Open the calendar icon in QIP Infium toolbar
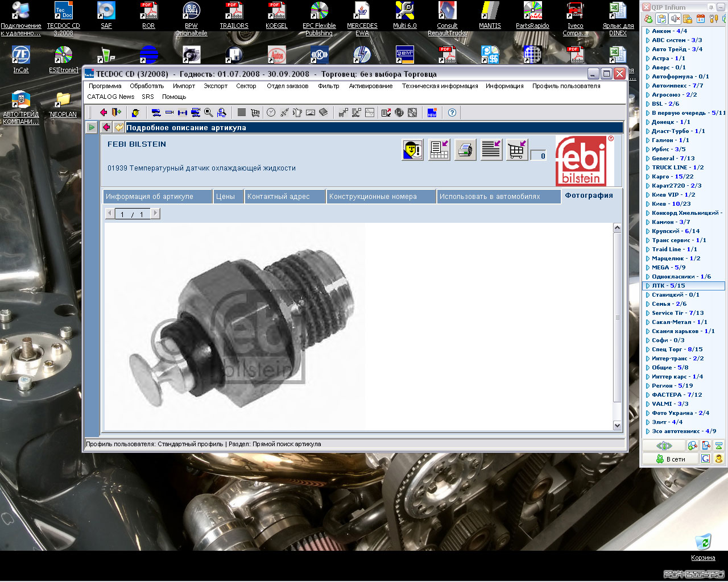The image size is (728, 582). pyautogui.click(x=701, y=19)
